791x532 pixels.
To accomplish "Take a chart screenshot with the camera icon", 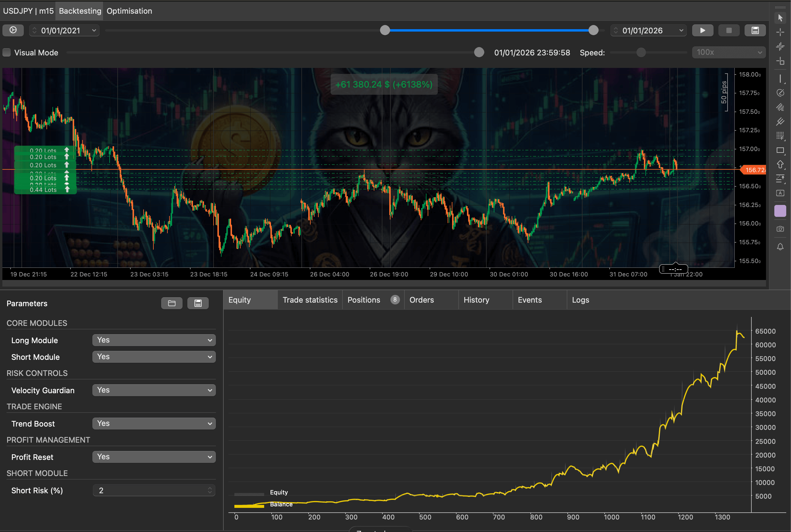I will tap(780, 229).
